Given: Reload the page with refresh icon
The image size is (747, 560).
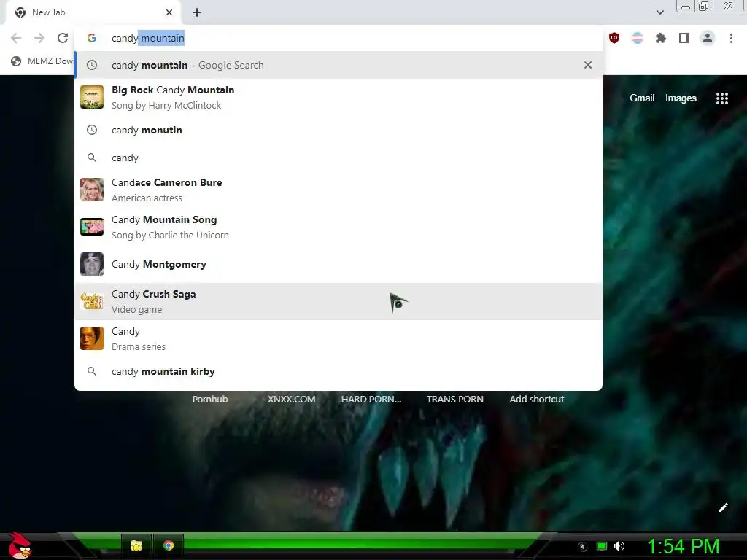Looking at the screenshot, I should coord(63,38).
